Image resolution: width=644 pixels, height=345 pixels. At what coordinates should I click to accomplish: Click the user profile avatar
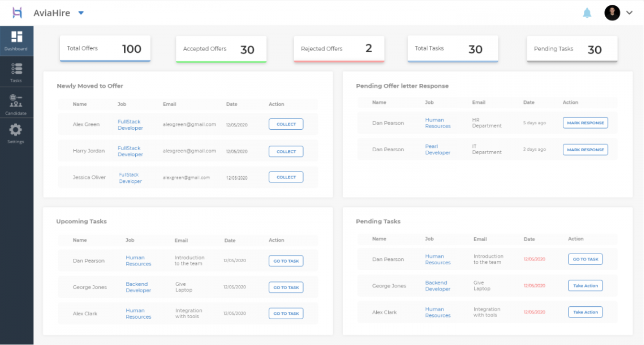coord(612,13)
